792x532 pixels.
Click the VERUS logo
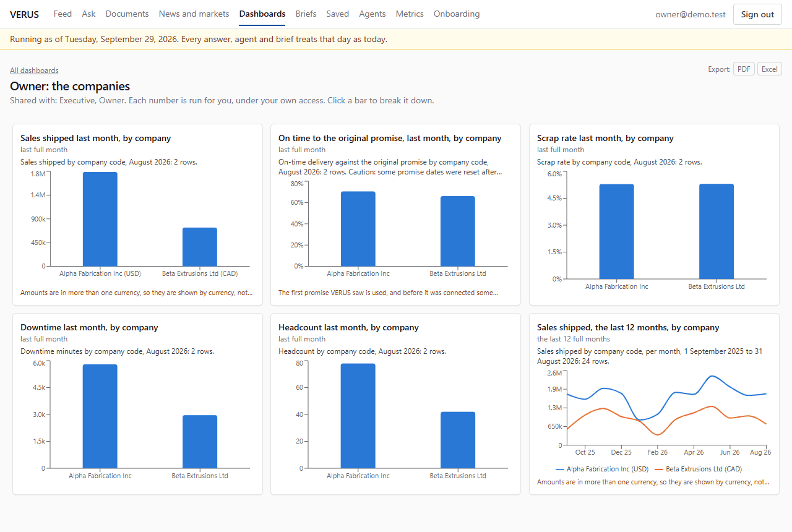click(24, 14)
